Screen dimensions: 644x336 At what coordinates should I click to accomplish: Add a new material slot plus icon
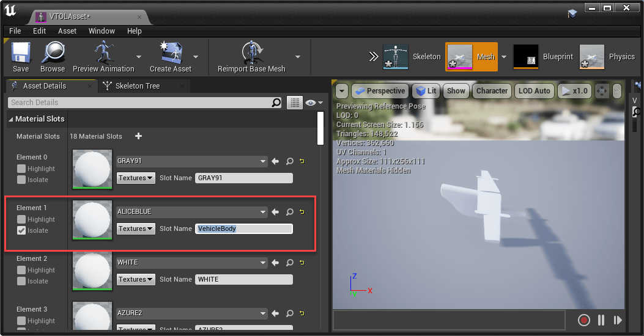[x=138, y=136]
